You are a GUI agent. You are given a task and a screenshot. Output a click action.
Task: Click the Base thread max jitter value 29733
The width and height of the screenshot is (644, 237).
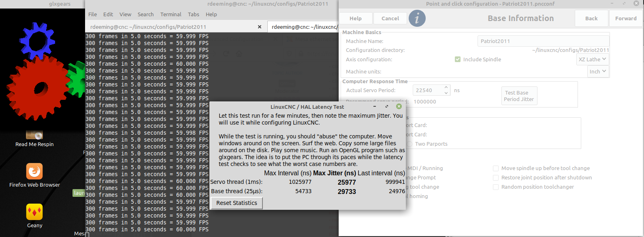[347, 192]
